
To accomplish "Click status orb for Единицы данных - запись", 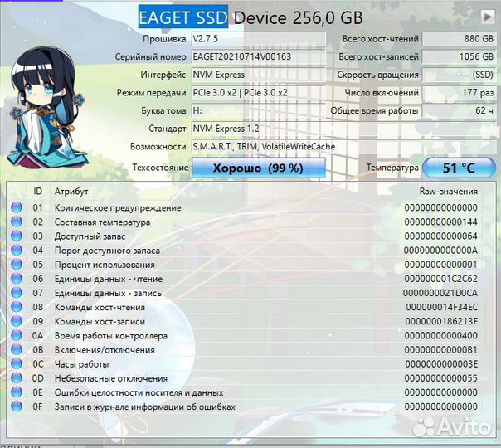I will click(x=17, y=293).
